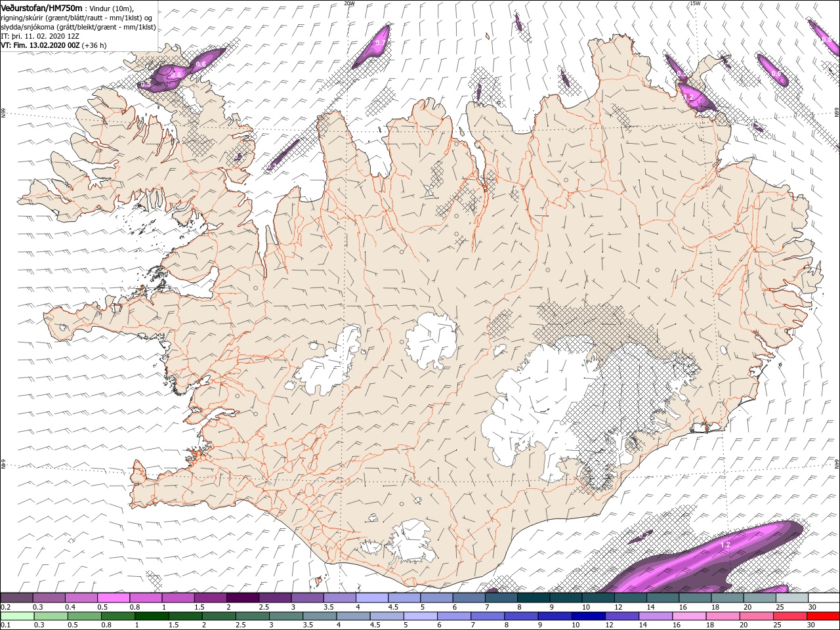Click the 20W longitude label at top

(349, 3)
